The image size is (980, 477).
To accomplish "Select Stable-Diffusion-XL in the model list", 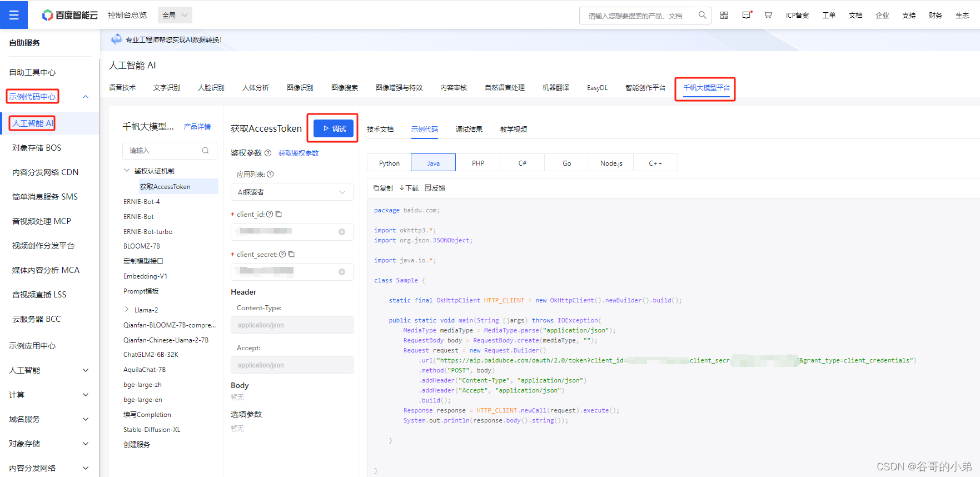I will pyautogui.click(x=152, y=430).
